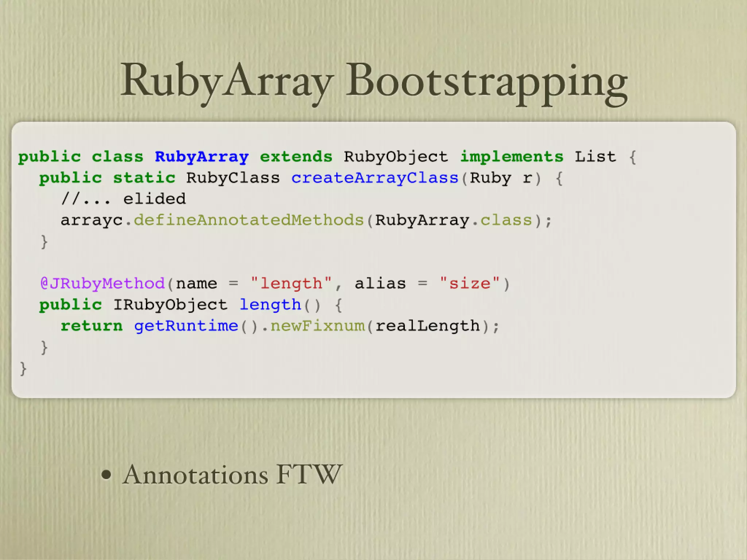The width and height of the screenshot is (747, 560).
Task: Click the "implements" keyword
Action: click(512, 157)
